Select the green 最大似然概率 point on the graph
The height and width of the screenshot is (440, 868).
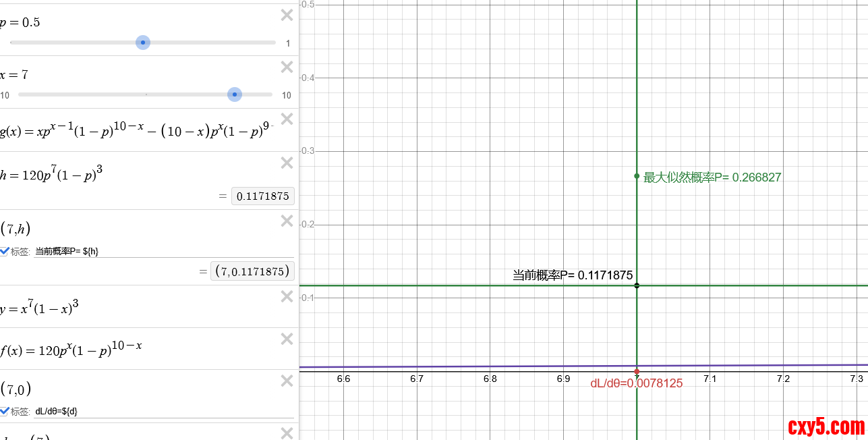637,176
